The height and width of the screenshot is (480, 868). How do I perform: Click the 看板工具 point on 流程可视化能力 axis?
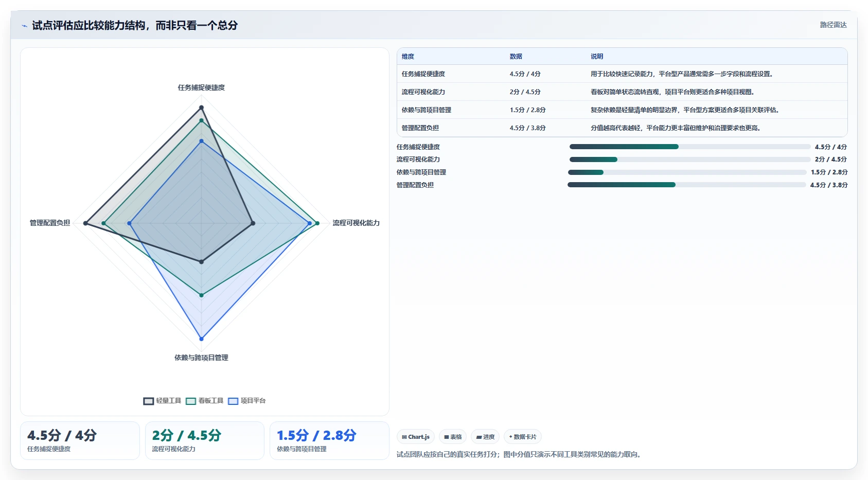[317, 223]
